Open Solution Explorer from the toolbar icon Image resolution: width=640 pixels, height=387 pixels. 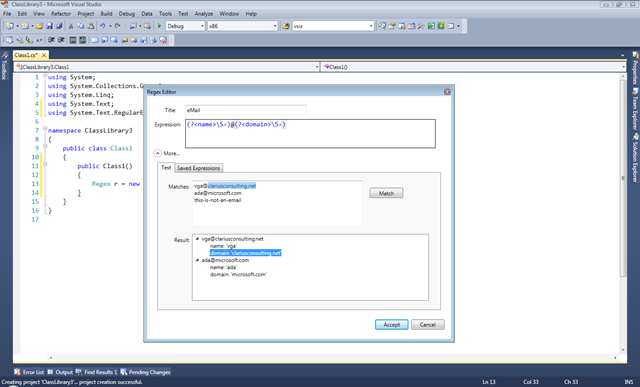tap(382, 26)
